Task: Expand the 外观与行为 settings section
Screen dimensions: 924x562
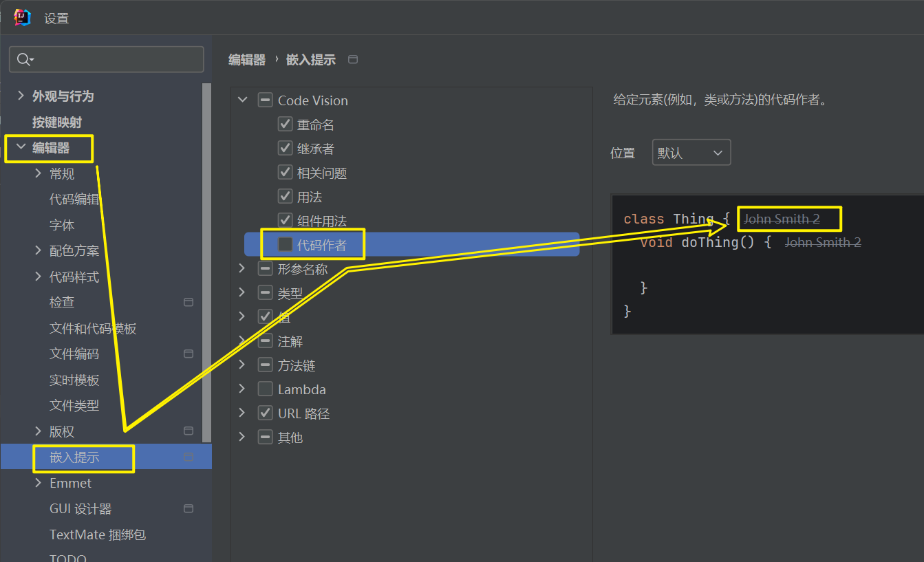Action: pos(21,96)
